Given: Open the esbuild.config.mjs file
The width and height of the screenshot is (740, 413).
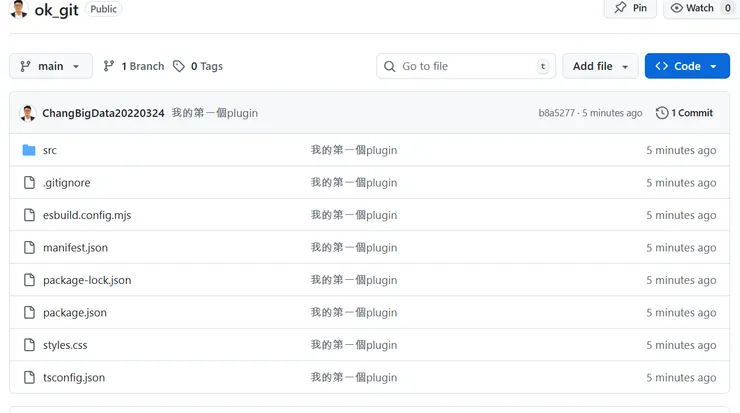Looking at the screenshot, I should coord(87,215).
